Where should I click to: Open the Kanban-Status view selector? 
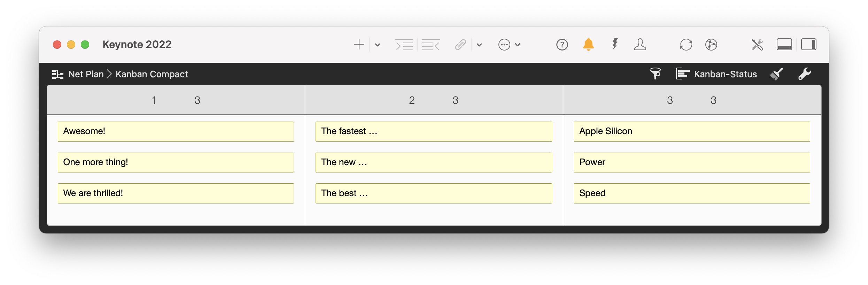tap(716, 74)
